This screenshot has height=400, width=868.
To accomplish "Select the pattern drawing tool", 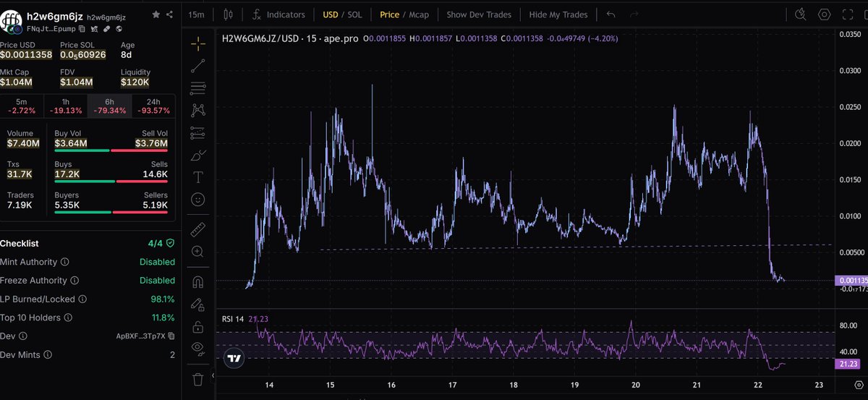I will click(x=197, y=111).
